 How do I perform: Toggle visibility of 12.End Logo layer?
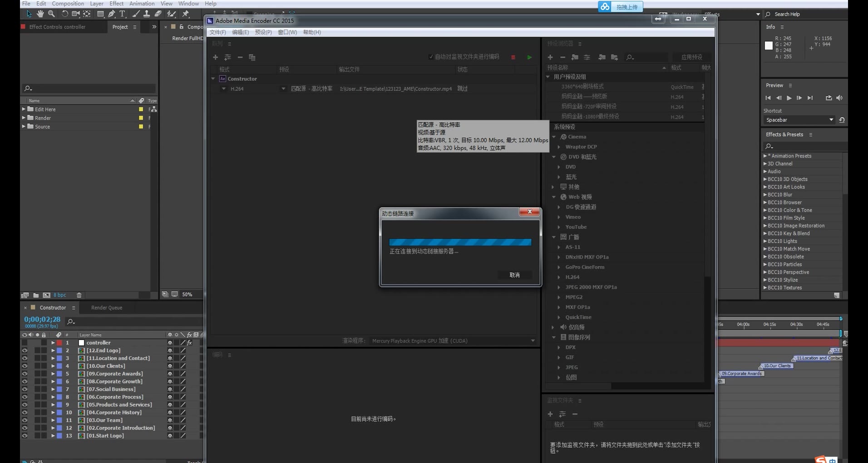point(25,350)
